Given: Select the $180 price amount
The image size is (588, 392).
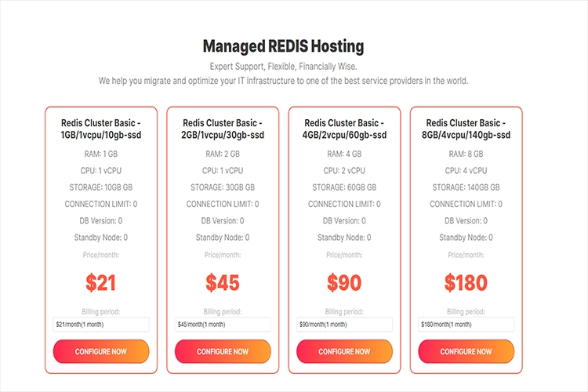Looking at the screenshot, I should click(x=466, y=282).
